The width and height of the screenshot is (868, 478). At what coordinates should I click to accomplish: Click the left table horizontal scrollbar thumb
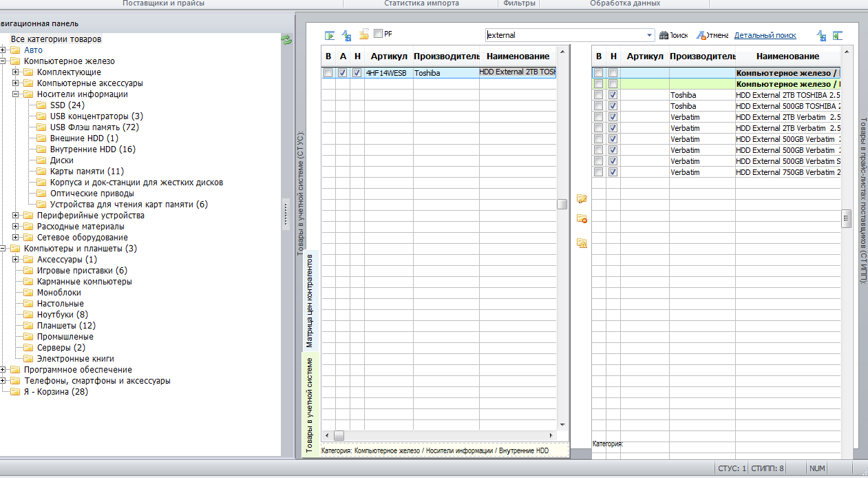pos(339,436)
